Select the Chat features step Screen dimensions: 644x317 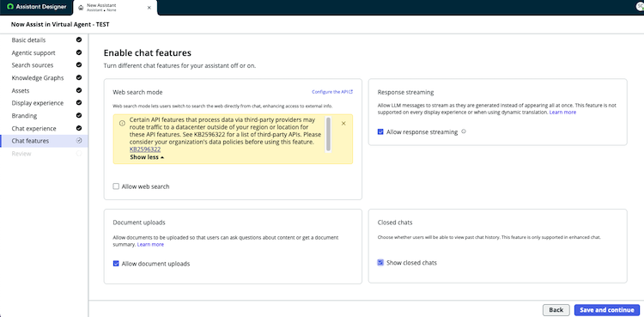tap(44, 141)
